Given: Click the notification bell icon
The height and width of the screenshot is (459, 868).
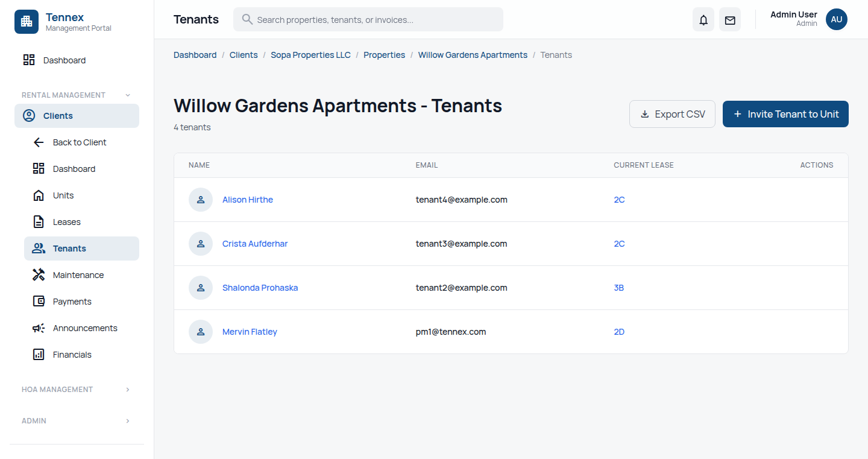Looking at the screenshot, I should coord(703,19).
